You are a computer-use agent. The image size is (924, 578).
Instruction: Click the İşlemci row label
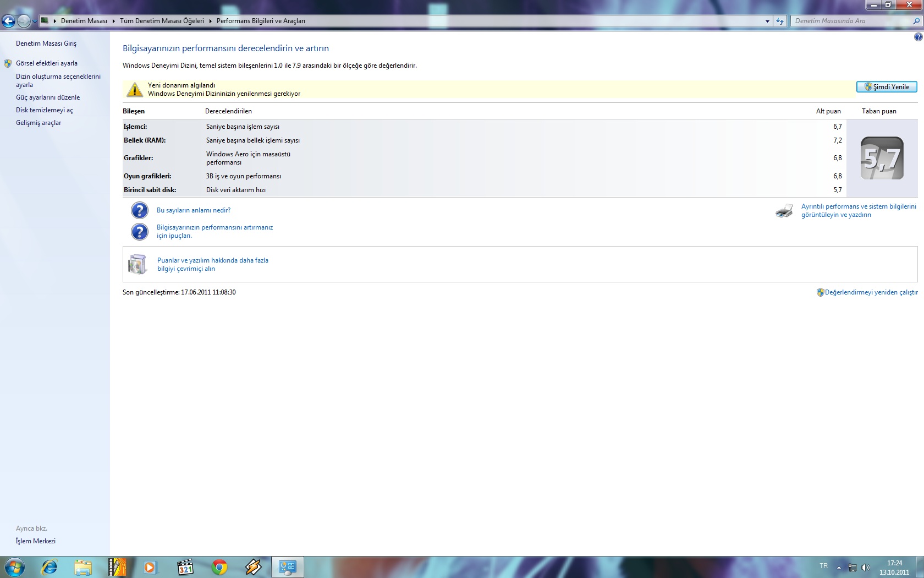[135, 127]
